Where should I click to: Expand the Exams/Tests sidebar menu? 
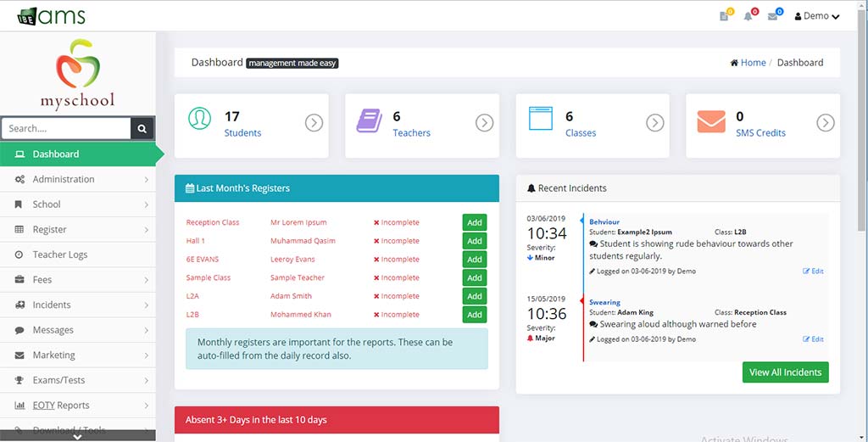78,380
